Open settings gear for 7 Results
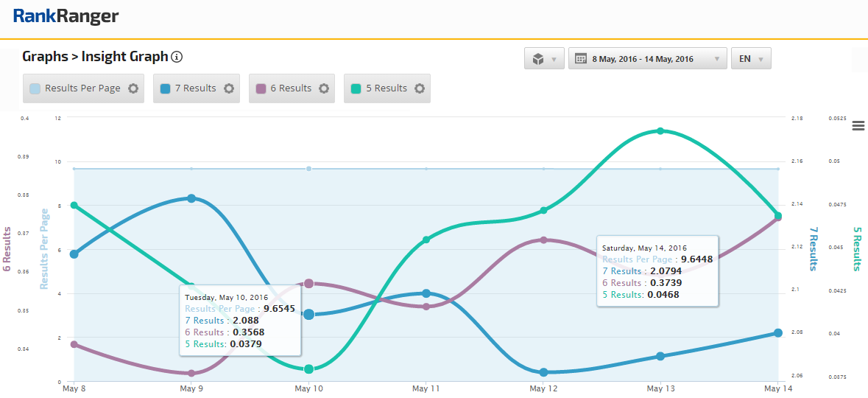Viewport: 868px width, 398px height. (x=229, y=88)
